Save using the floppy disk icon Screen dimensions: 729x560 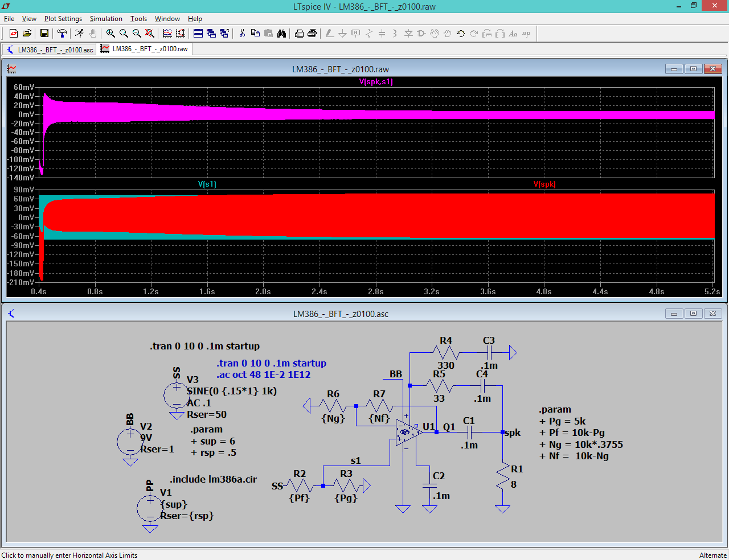(44, 34)
